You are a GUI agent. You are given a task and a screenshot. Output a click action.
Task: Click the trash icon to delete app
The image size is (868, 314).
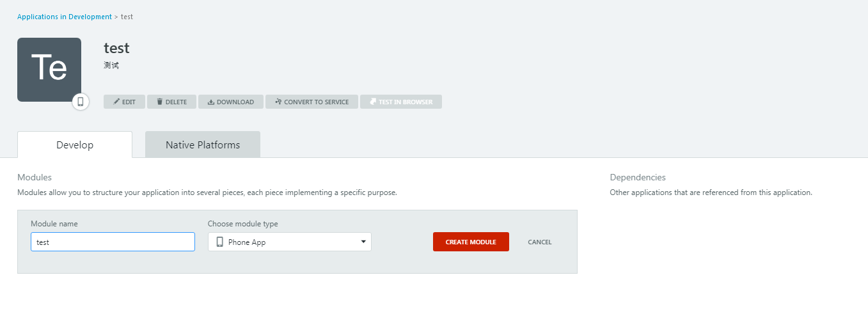point(160,102)
